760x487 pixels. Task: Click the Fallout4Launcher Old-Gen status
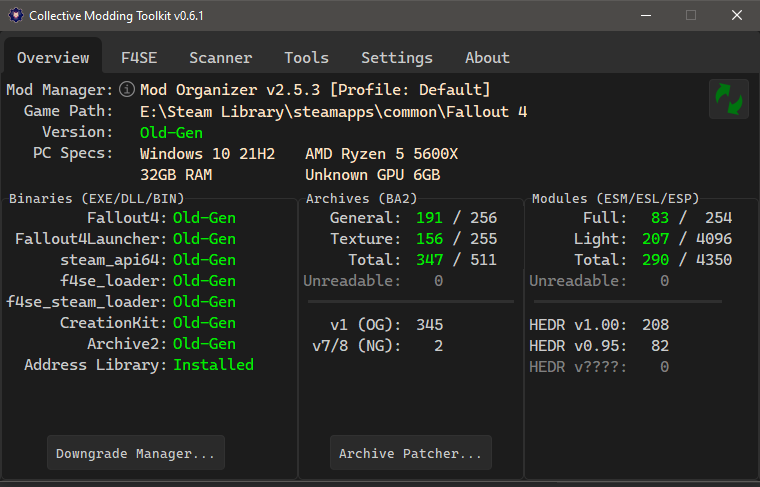(204, 238)
